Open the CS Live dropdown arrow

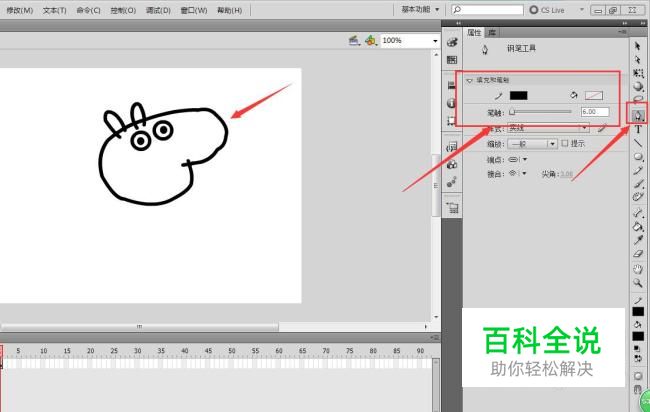pos(581,10)
